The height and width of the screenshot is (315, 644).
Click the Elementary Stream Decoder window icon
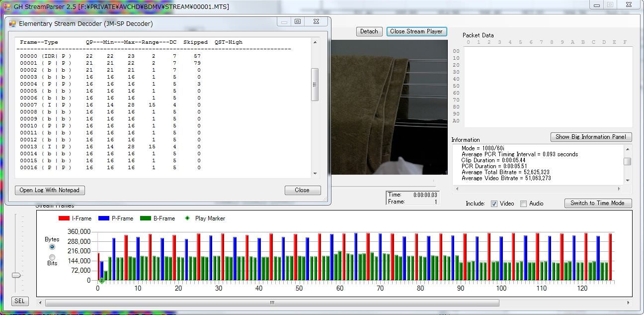12,23
